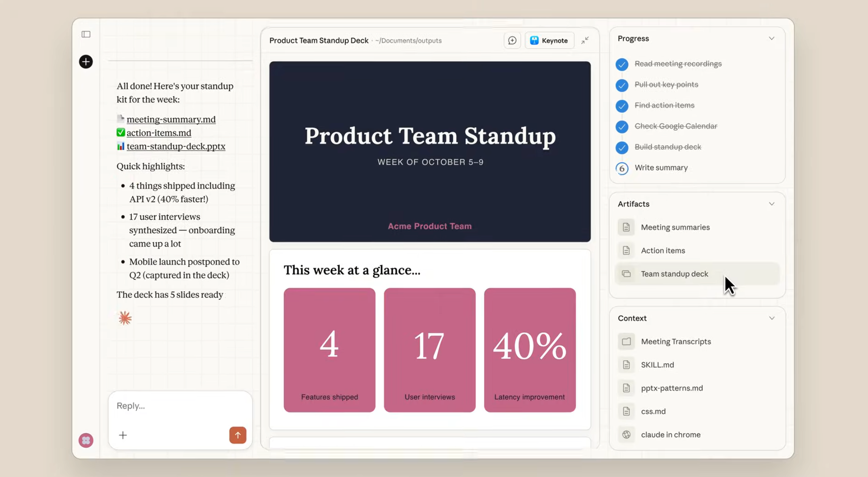The height and width of the screenshot is (477, 868).
Task: Open the user avatar at bottom left
Action: [86, 441]
